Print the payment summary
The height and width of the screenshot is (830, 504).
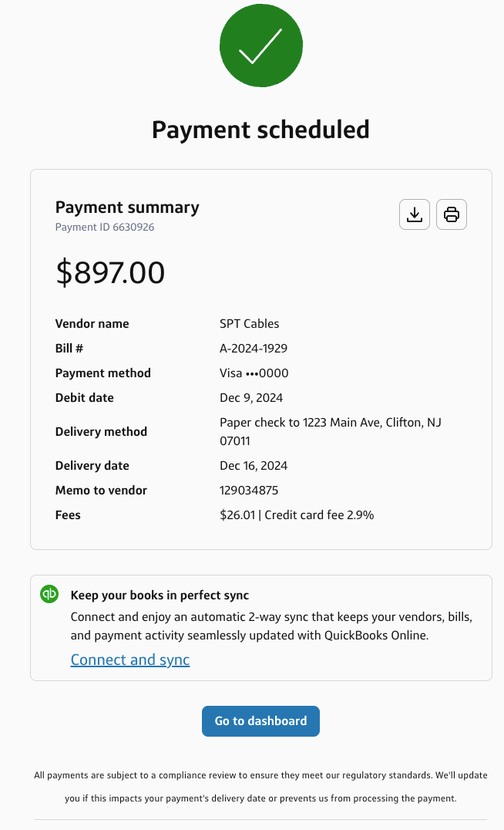pos(452,214)
